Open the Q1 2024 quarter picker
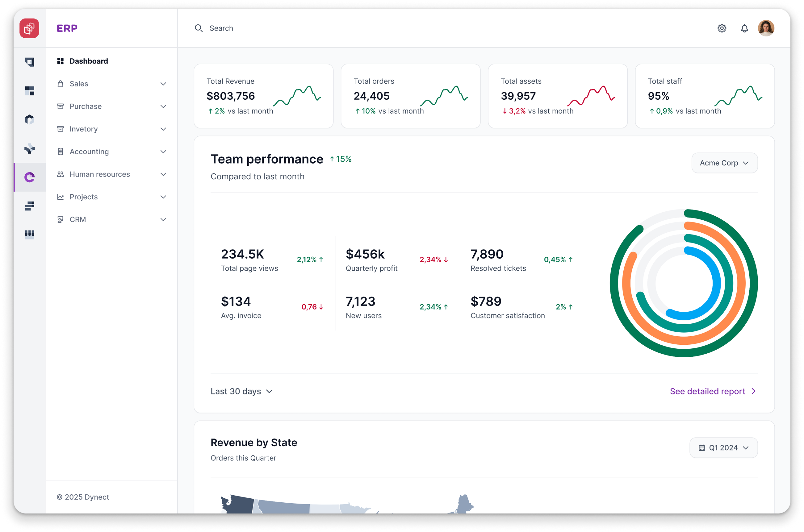The width and height of the screenshot is (804, 532). tap(723, 447)
